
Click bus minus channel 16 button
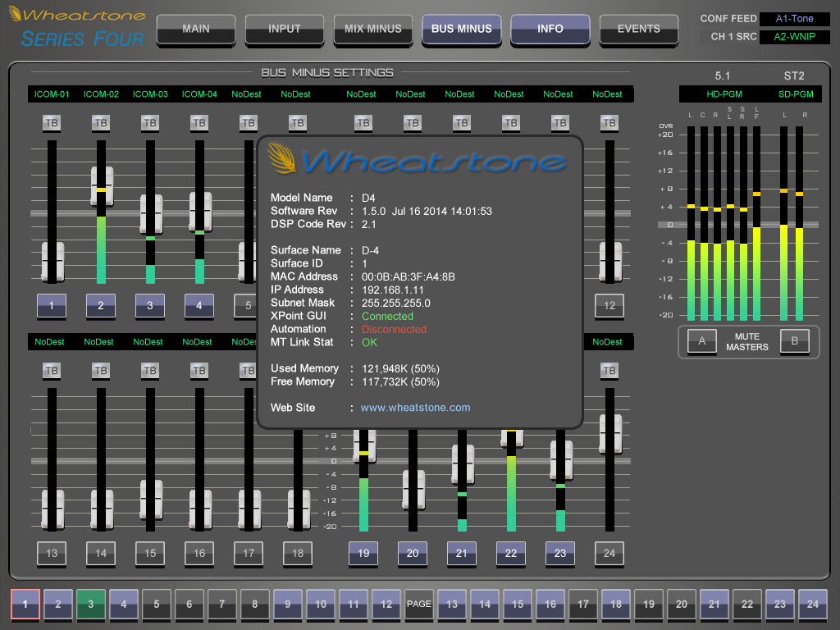pos(199,554)
